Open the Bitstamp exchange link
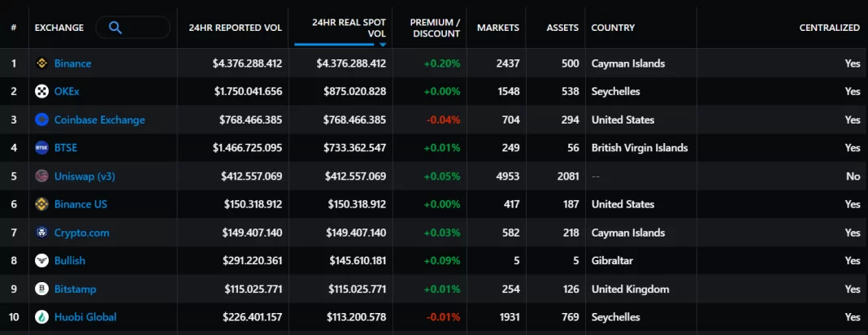 pyautogui.click(x=76, y=289)
